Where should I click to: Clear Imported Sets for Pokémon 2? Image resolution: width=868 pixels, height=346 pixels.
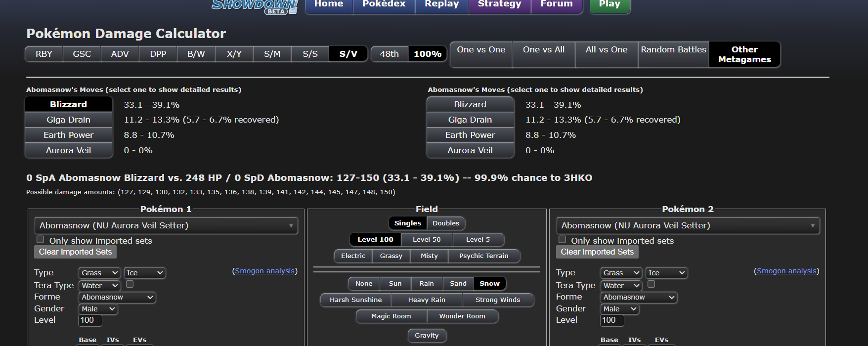click(x=597, y=252)
